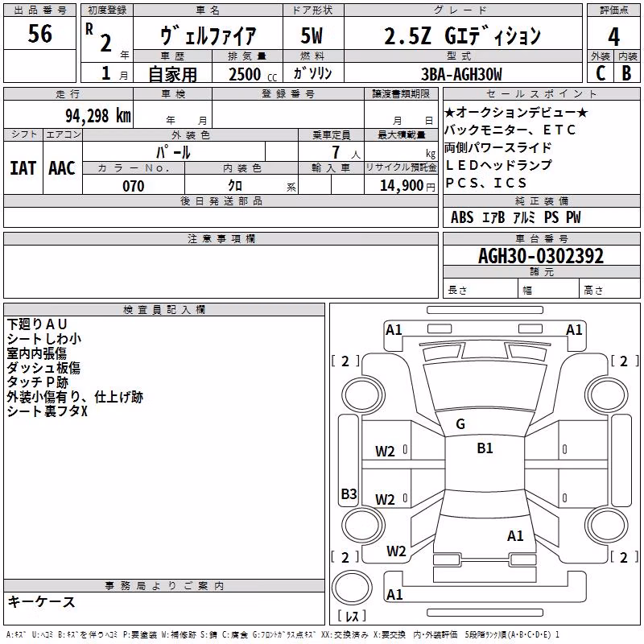The height and width of the screenshot is (644, 644).
Task: Select the spare tire circle above [レス]
Action: 352,588
